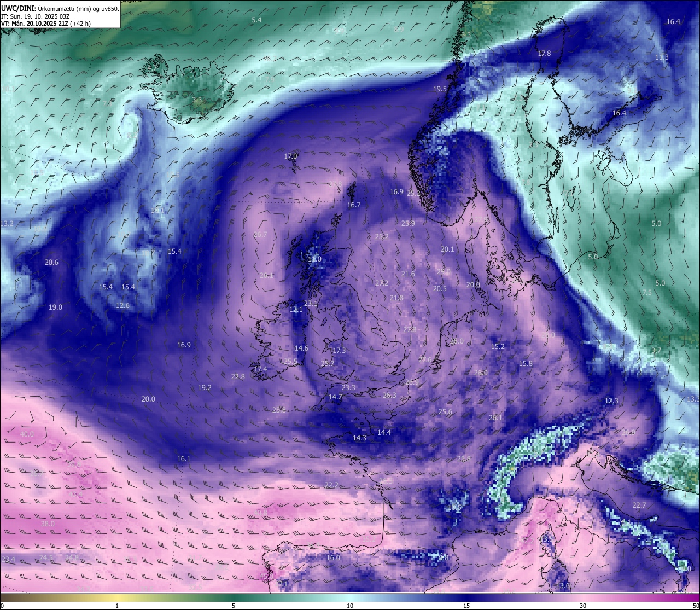Click the map value "14.3" near Brittany
This screenshot has height=610, width=700.
[359, 438]
